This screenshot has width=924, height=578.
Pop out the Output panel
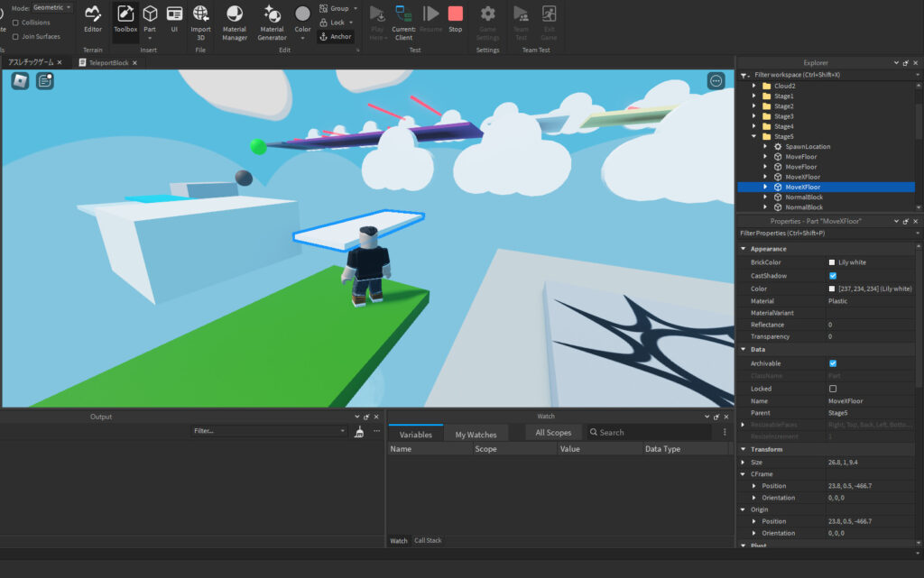coord(366,417)
